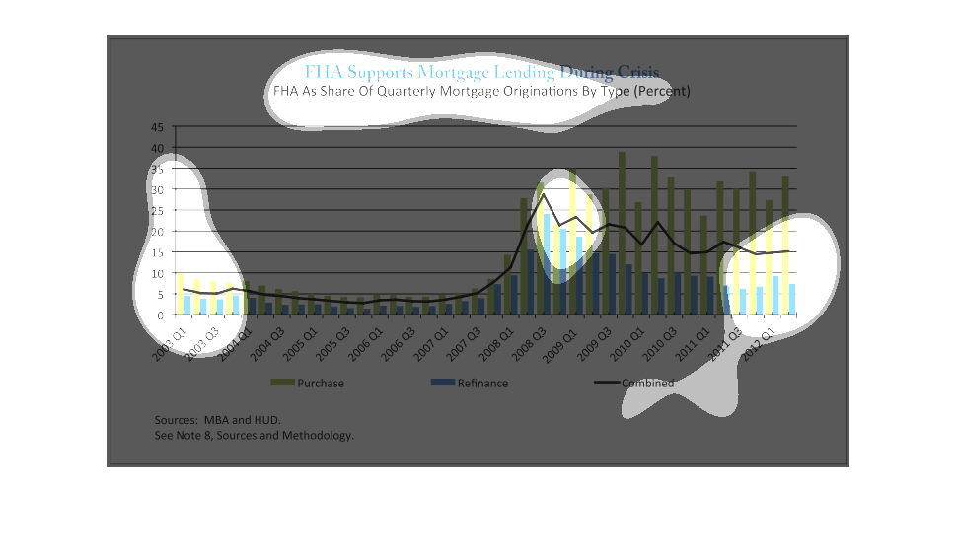Click the x-axis label "2011 Q3"
957x560 pixels.
[726, 345]
